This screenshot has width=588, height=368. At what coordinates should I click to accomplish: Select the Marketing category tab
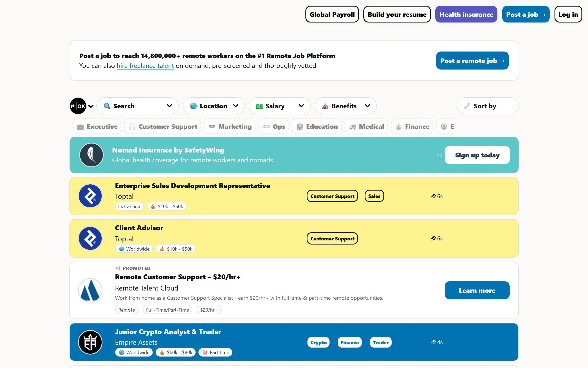(x=230, y=127)
